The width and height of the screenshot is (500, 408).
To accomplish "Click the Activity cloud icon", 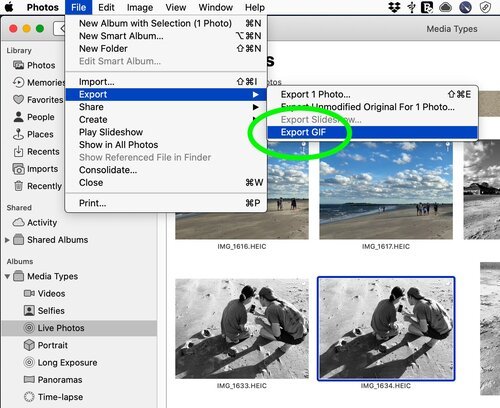I will coord(18,222).
